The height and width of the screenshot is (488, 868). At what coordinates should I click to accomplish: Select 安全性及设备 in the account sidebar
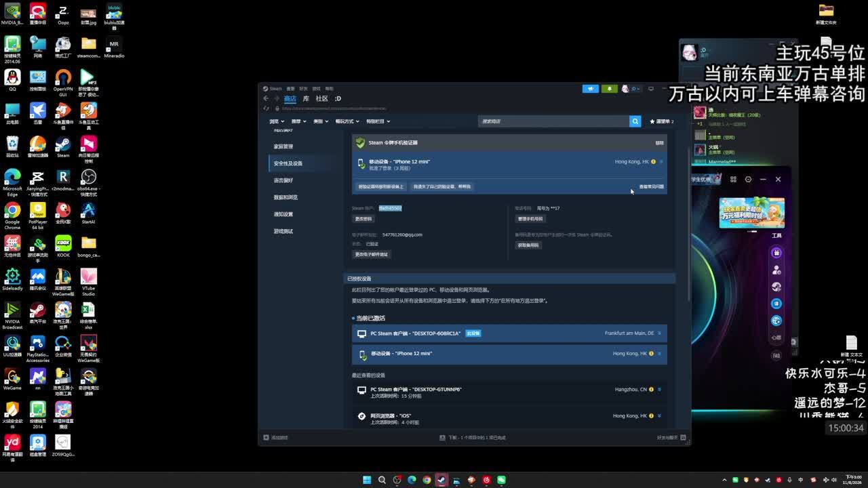point(302,163)
